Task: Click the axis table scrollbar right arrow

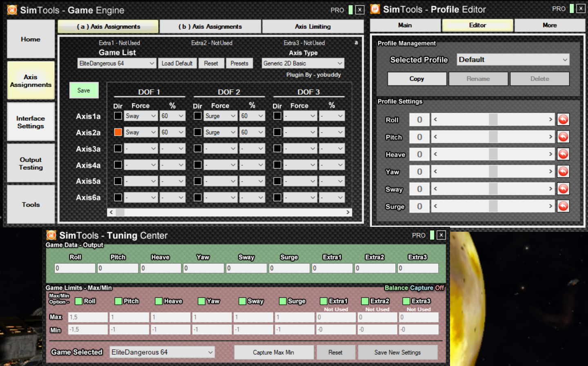Action: [x=348, y=212]
